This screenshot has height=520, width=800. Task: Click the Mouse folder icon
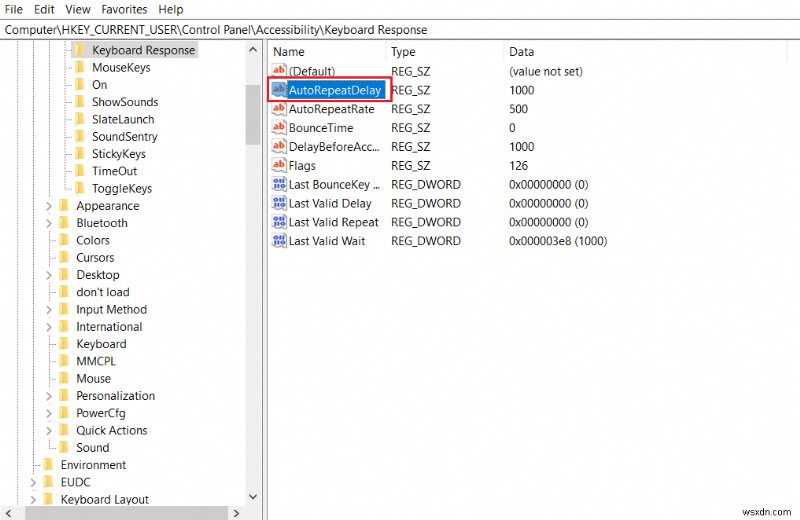[64, 378]
